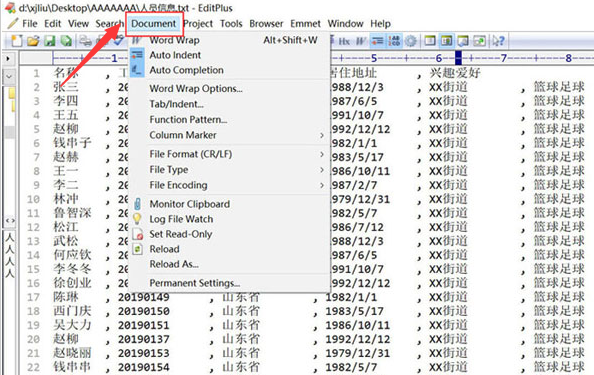Click the date 1979/12/31 on line 21
This screenshot has height=375, width=594.
(358, 353)
